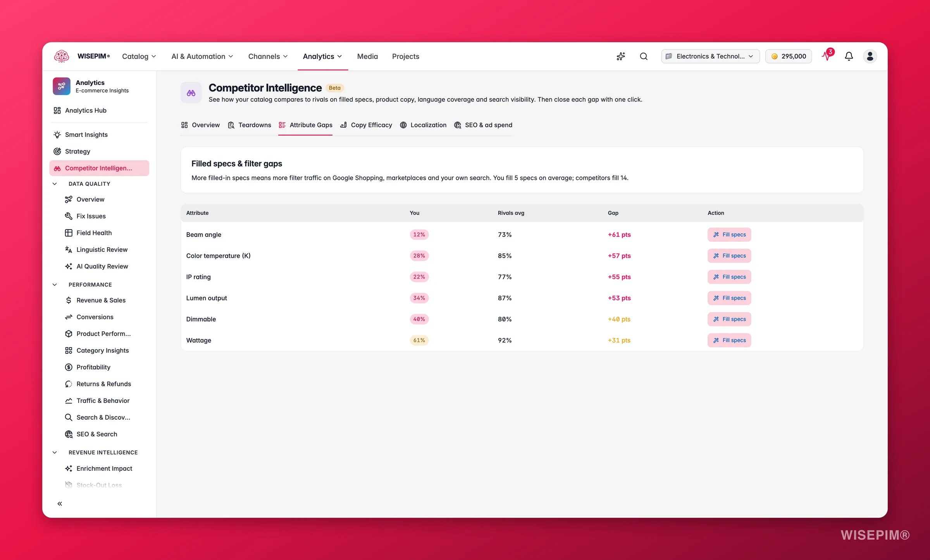Click Fill specs for Beam angle

729,234
